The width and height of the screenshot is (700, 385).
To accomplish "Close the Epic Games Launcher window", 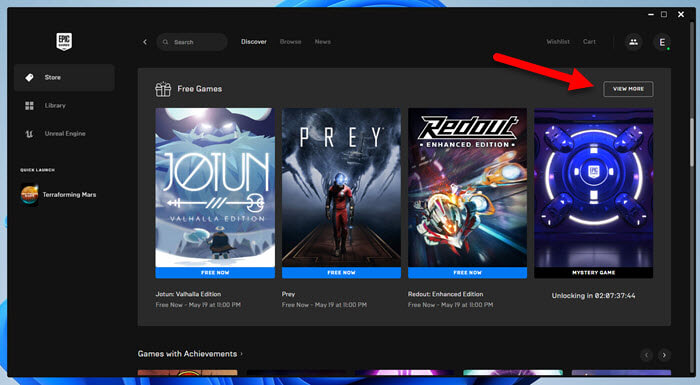I will pos(681,14).
